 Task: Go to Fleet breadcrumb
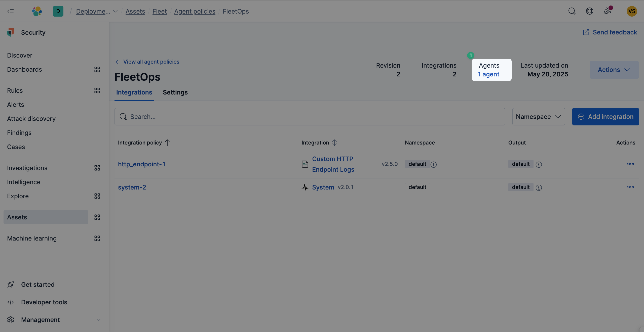160,11
